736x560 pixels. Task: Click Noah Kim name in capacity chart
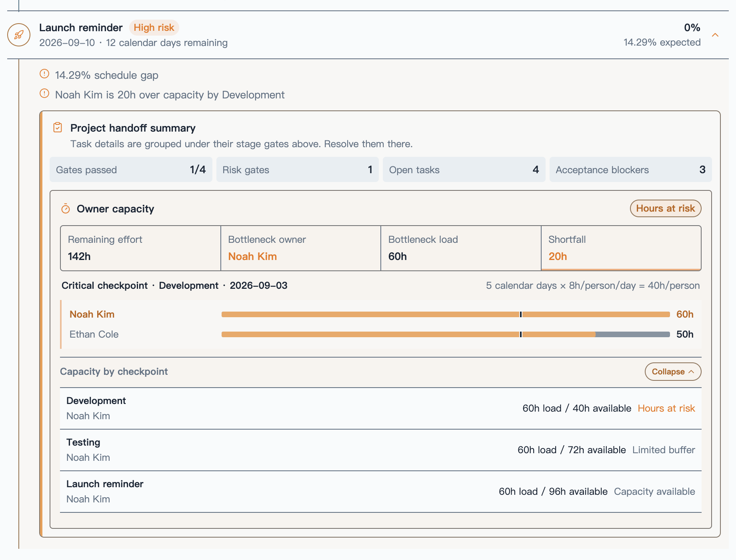92,314
